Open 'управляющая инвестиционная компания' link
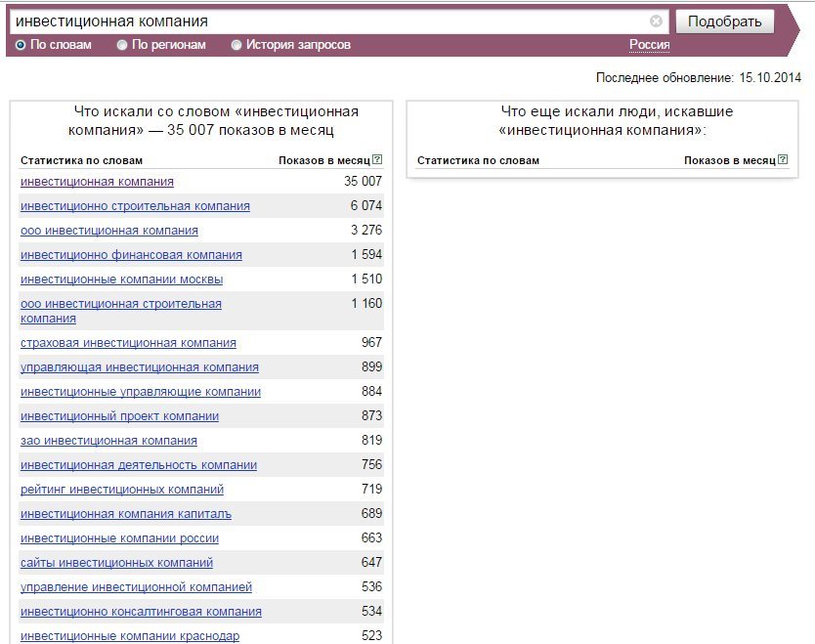The height and width of the screenshot is (644, 815). coord(140,367)
